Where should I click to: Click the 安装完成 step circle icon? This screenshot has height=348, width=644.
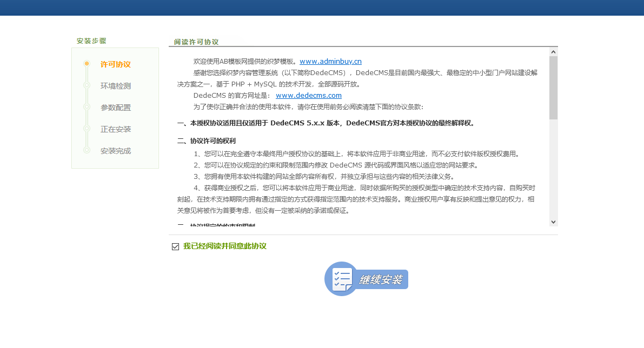coord(87,150)
